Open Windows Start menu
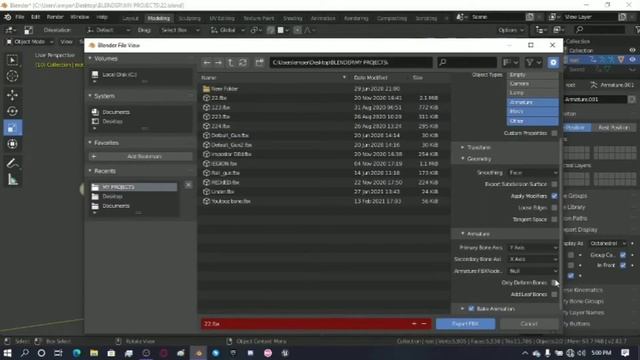 click(7, 353)
